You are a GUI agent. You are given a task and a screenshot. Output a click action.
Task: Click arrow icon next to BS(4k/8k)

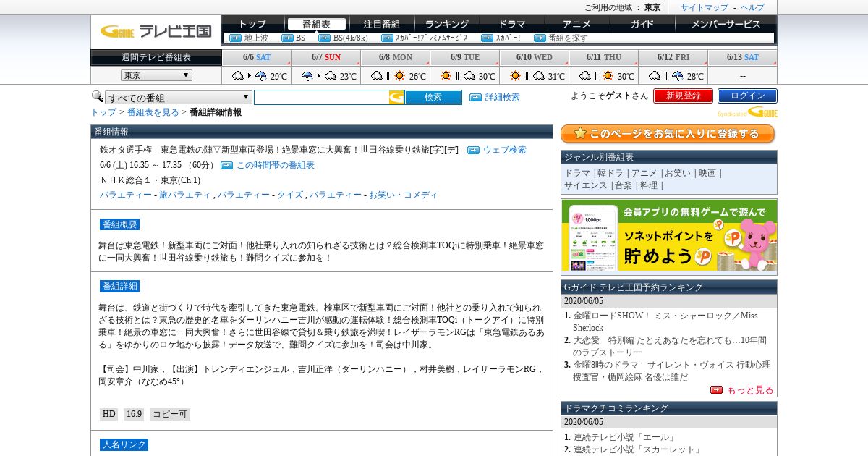[x=324, y=38]
